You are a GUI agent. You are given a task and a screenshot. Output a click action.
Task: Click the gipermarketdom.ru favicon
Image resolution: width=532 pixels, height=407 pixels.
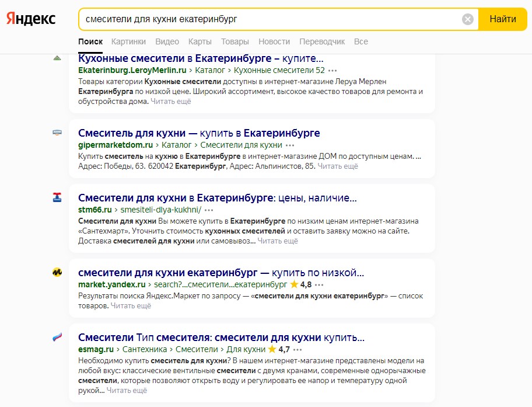coord(57,132)
